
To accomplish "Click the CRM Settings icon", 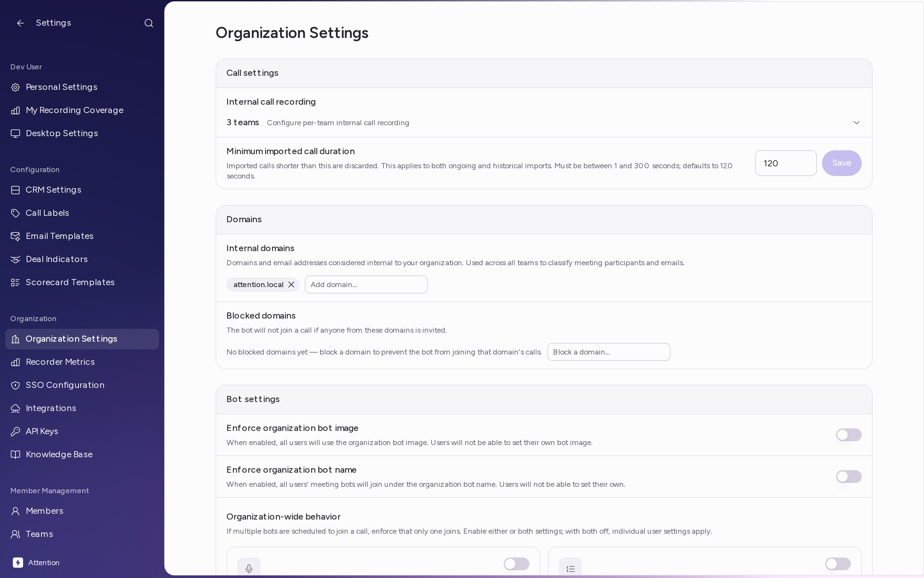I will tap(15, 190).
